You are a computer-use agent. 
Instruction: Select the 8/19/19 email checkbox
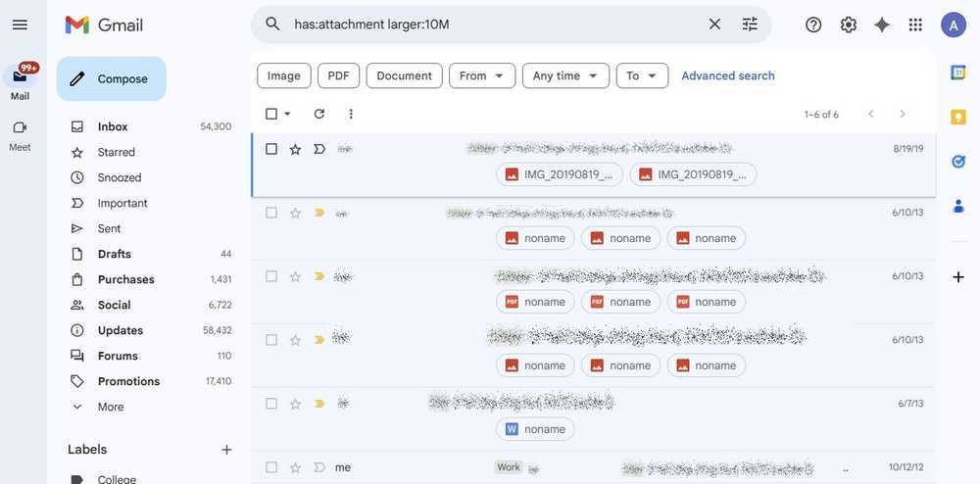[271, 149]
